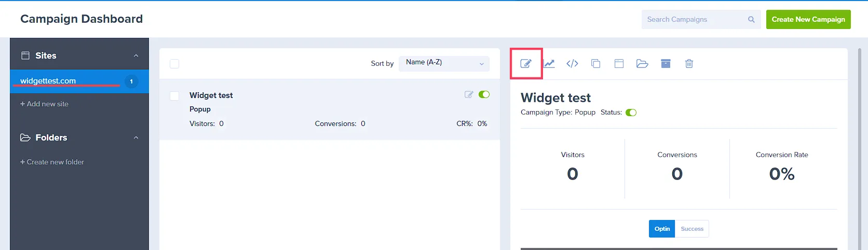Delete campaign with trash icon
Image resolution: width=868 pixels, height=250 pixels.
coord(689,63)
